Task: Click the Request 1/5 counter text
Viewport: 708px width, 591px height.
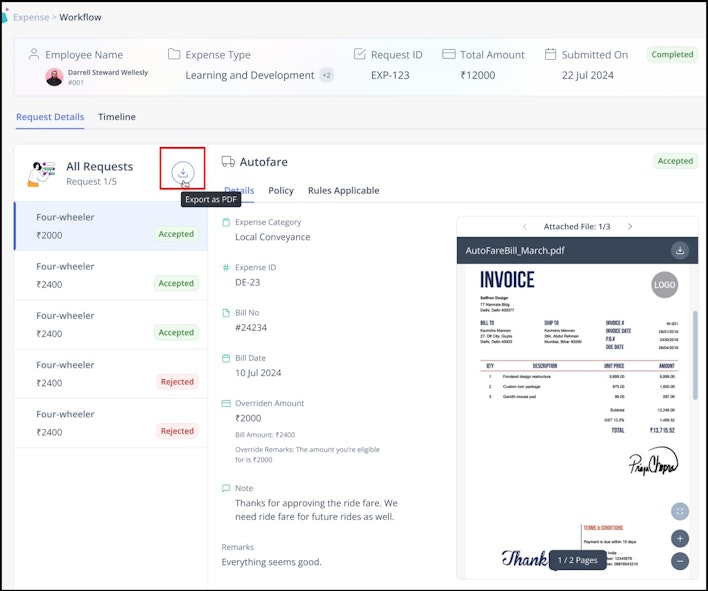Action: point(91,181)
